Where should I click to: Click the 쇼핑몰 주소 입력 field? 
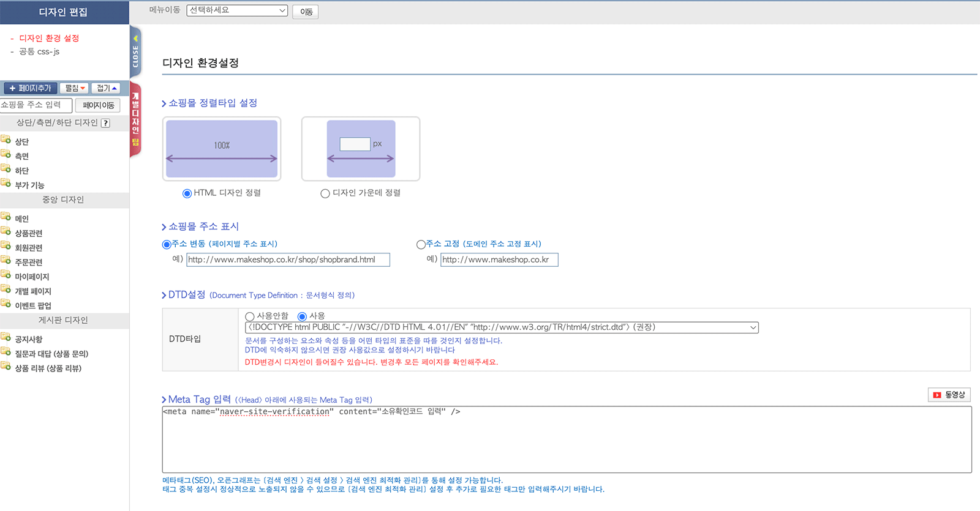[36, 105]
